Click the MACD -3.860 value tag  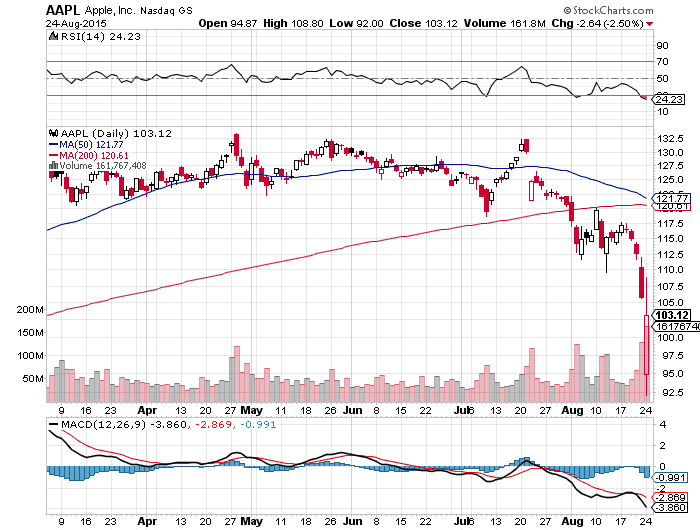[668, 508]
